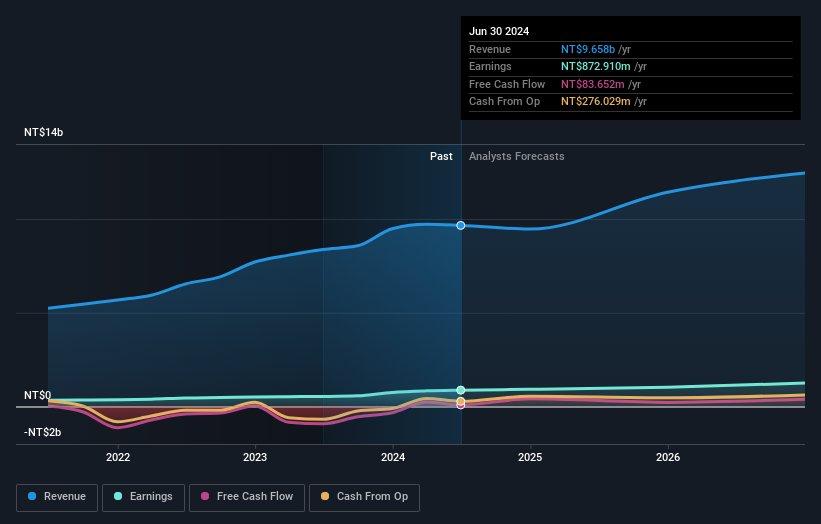Click the NT$0 y-axis label
821x524 pixels.
[38, 395]
